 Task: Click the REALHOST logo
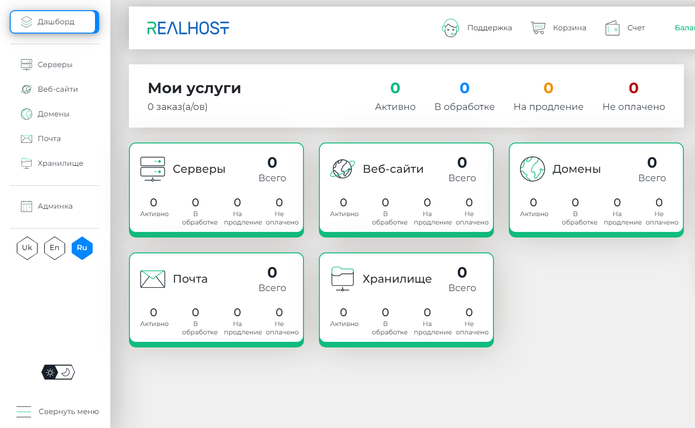pyautogui.click(x=188, y=28)
